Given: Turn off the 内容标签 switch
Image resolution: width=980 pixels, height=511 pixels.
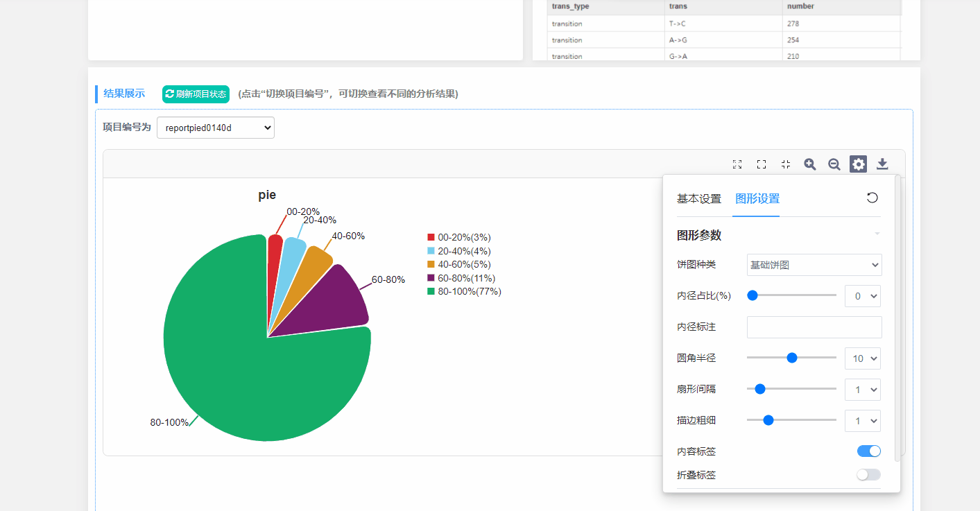Looking at the screenshot, I should coord(869,451).
